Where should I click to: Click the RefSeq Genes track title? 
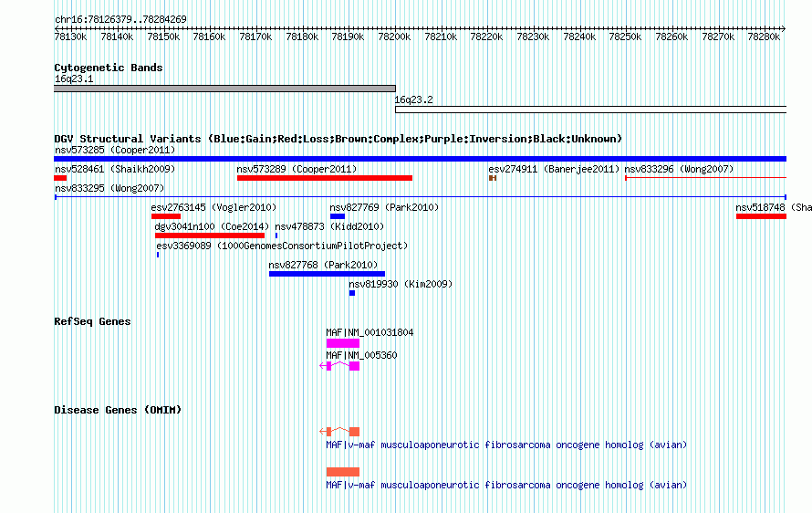coord(92,321)
